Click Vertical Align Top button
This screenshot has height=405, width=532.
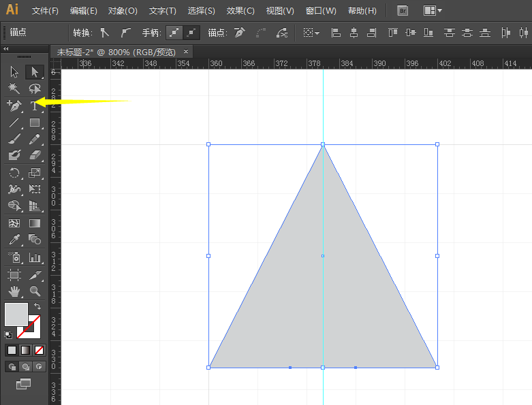coord(393,33)
